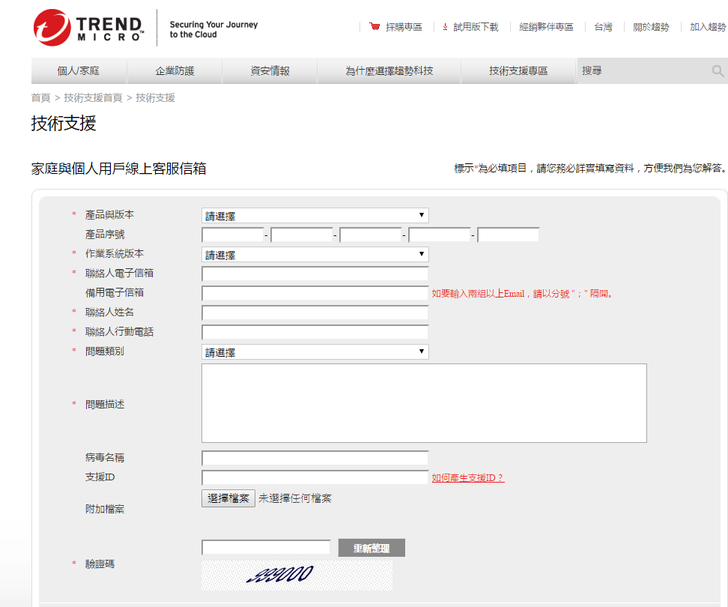Focus the third 產品序號 box
Viewport: 728px width, 607px height.
(x=370, y=235)
